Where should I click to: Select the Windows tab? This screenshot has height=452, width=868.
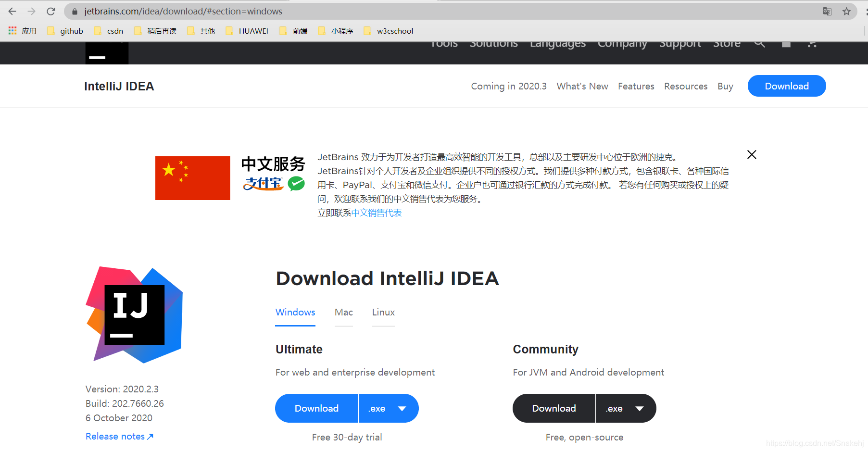point(295,313)
